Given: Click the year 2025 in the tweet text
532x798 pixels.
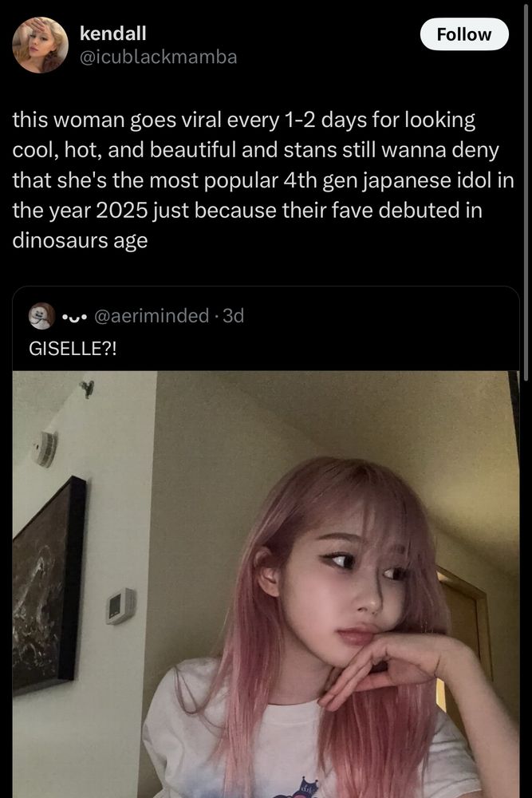Looking at the screenshot, I should pos(121,210).
